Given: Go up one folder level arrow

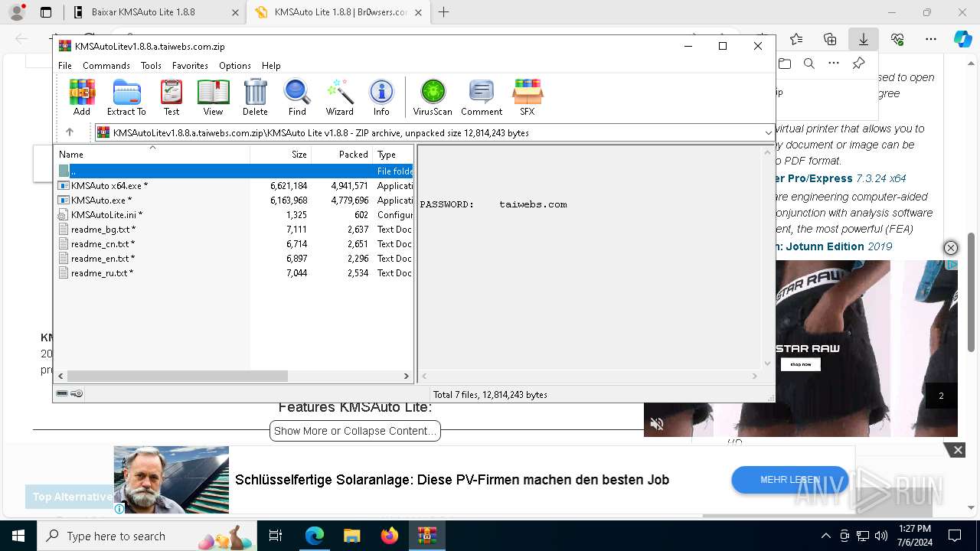Looking at the screenshot, I should coord(70,132).
